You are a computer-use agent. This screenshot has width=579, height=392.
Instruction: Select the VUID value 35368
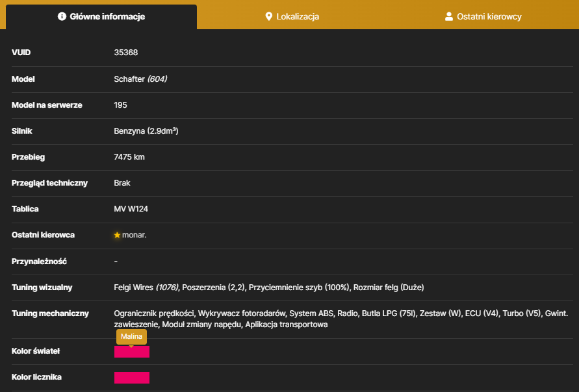pos(126,53)
